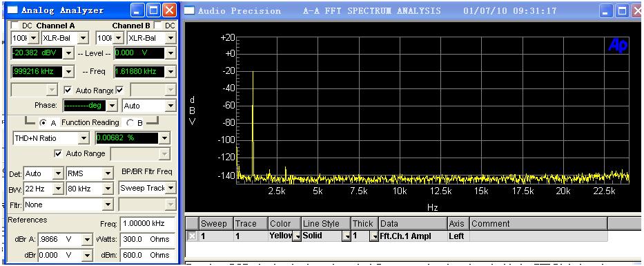Screen dimensions: 644x266
Task: Open the Yellow color dropdown in trace row
Action: pos(296,236)
